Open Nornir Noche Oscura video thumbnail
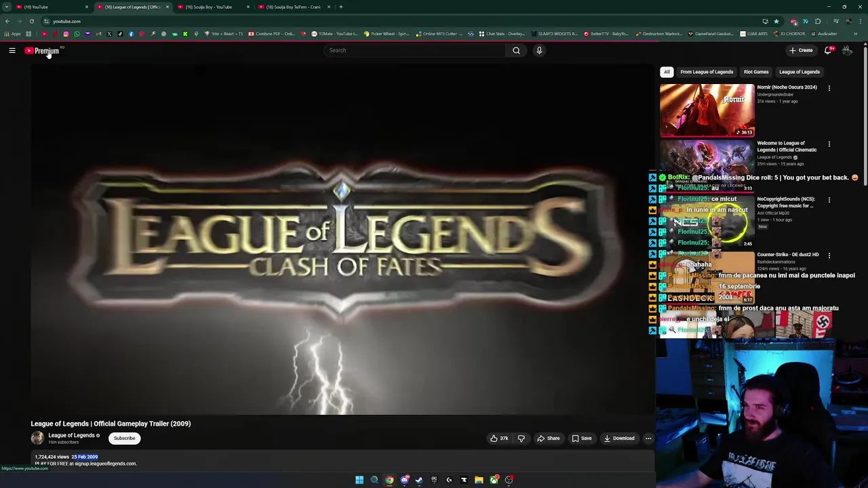868x488 pixels. (707, 110)
